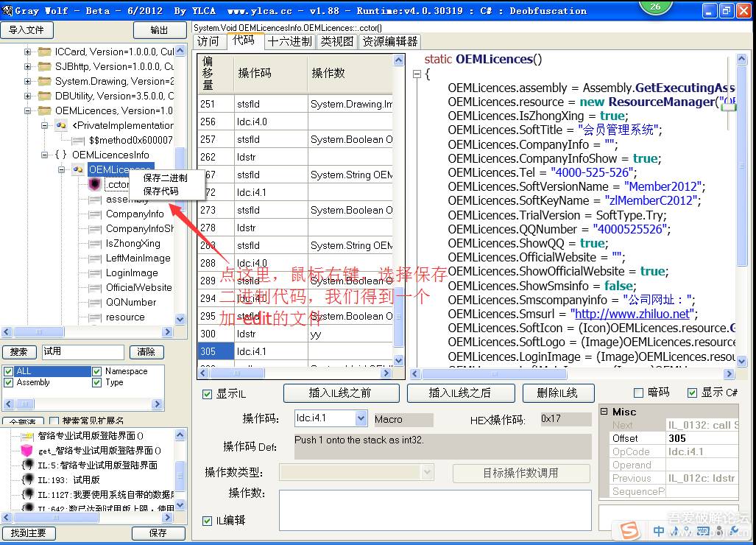Click the field icon beside QQNumber

[x=94, y=303]
